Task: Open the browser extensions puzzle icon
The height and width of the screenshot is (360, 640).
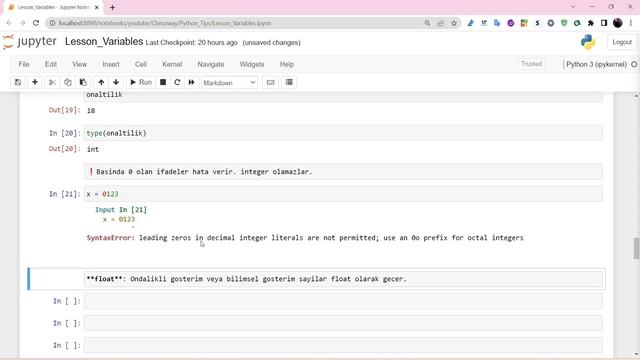Action: pos(591,23)
